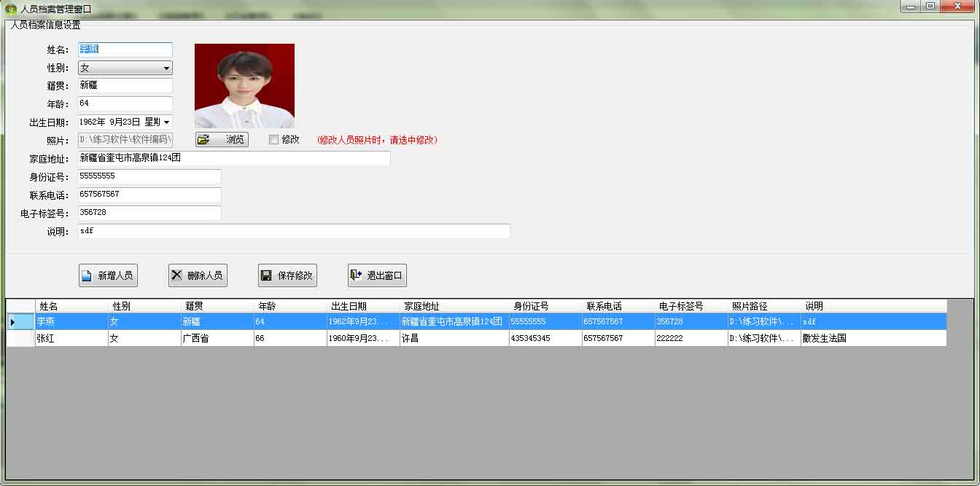The width and height of the screenshot is (980, 486).
Task: Click the 说明 description text field
Action: 293,231
